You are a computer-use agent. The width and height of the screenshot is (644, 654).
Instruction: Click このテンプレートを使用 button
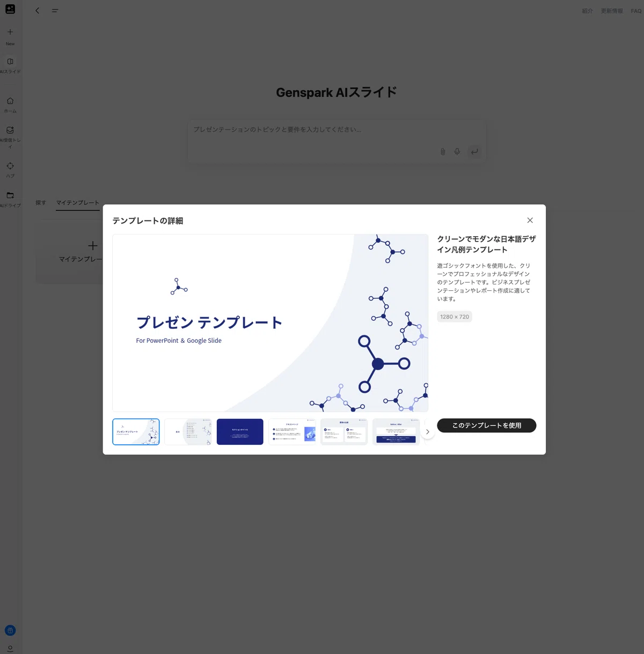tap(487, 425)
